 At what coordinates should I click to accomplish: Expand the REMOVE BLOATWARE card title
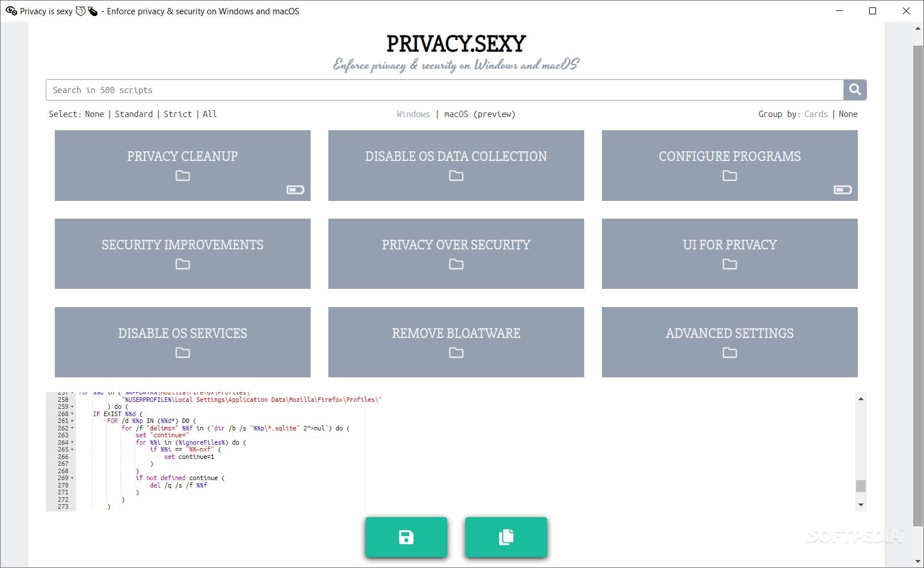(456, 333)
